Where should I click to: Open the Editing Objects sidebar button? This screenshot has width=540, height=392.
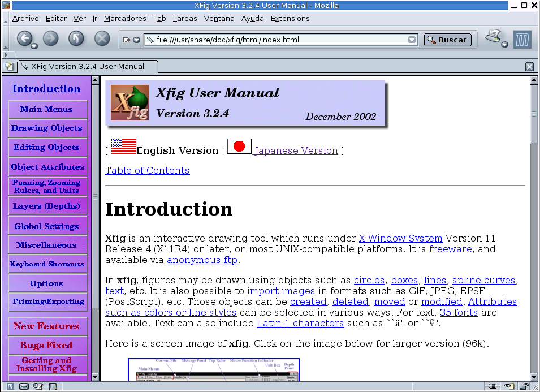[47, 147]
